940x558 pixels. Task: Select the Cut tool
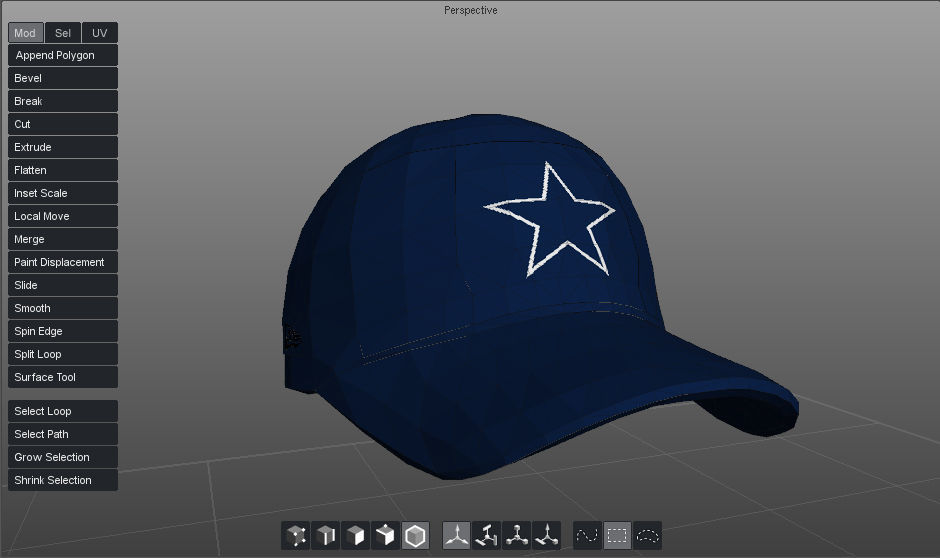[63, 124]
